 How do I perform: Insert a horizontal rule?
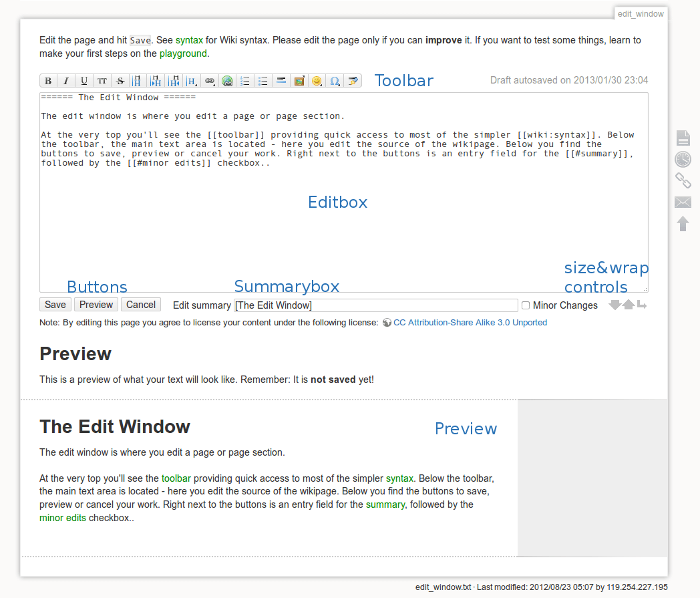click(x=281, y=80)
